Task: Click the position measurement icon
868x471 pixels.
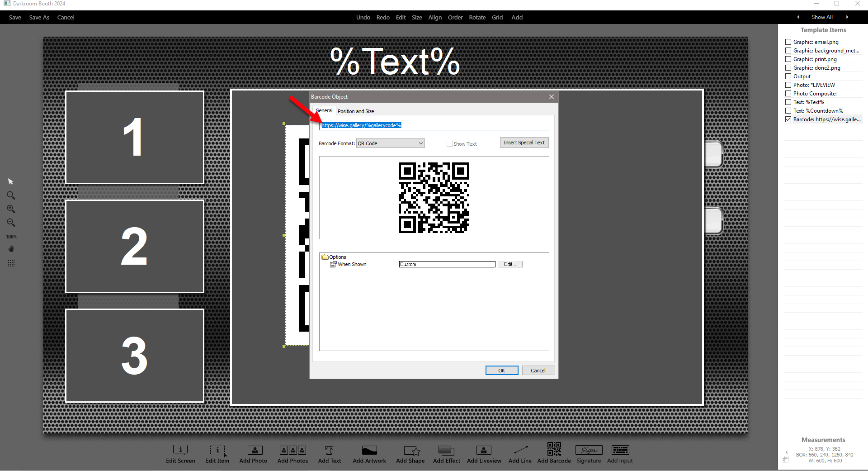Action: click(x=786, y=451)
